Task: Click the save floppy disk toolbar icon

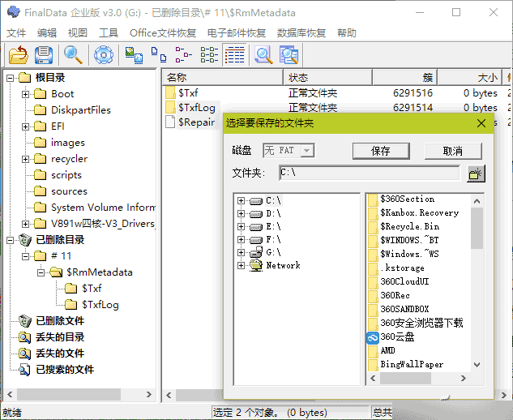Action: pyautogui.click(x=44, y=54)
